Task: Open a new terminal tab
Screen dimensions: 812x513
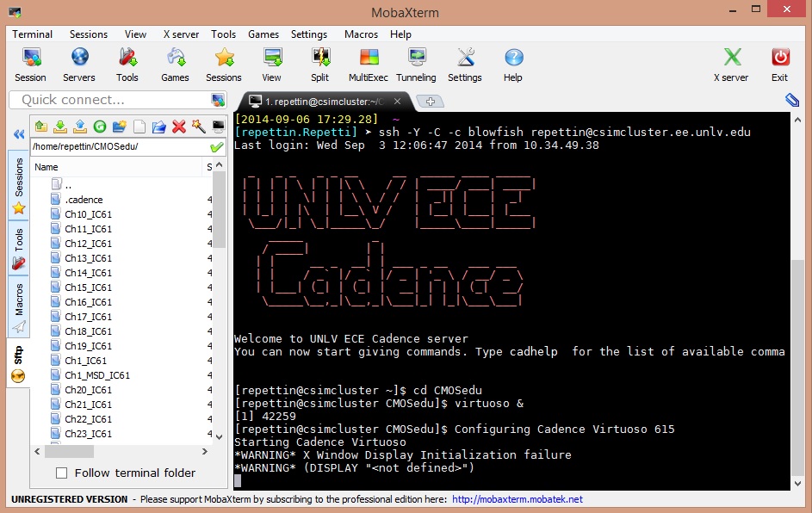Action: tap(430, 101)
